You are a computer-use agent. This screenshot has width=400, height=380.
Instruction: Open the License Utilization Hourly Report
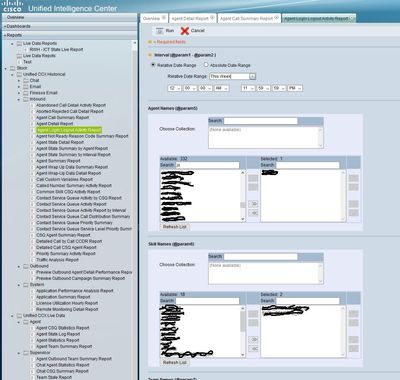(67, 303)
